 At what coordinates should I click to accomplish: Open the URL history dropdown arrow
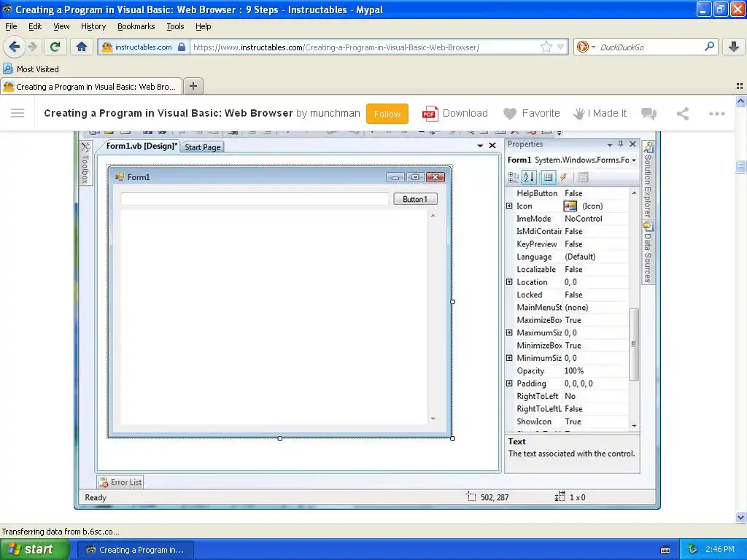[561, 47]
